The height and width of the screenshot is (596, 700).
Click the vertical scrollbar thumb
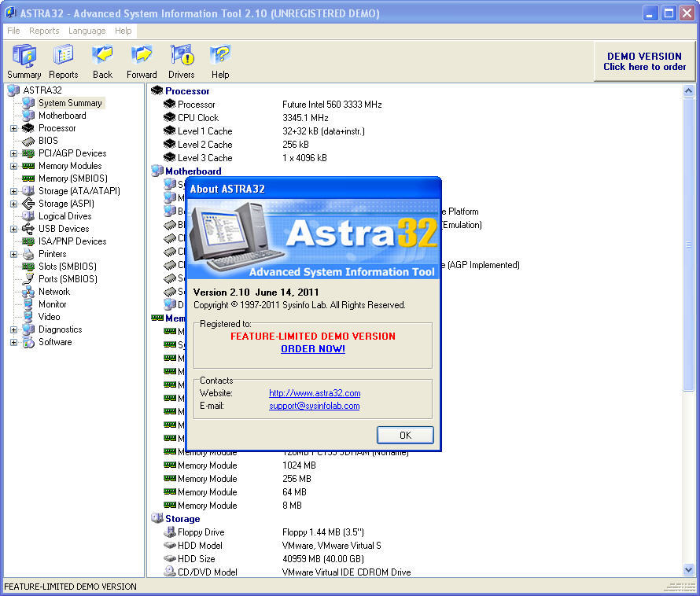pos(688,245)
